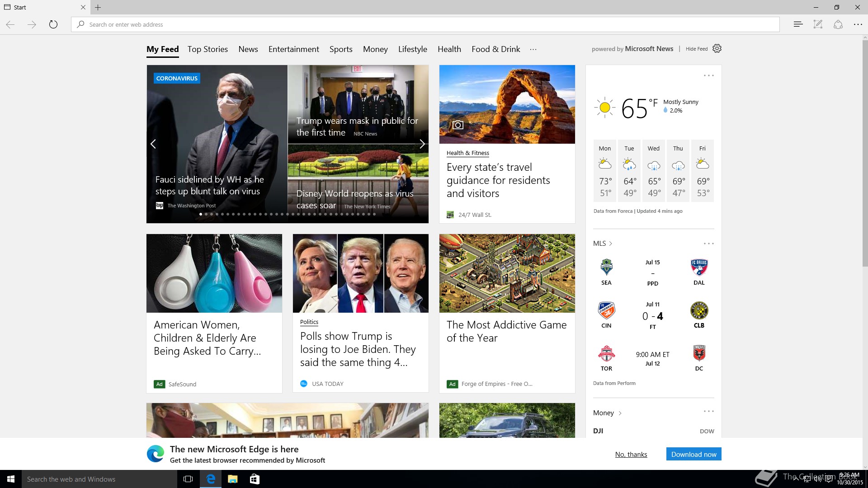Open Most Addictive Game ad image
Viewport: 868px width, 488px height.
pos(507,273)
